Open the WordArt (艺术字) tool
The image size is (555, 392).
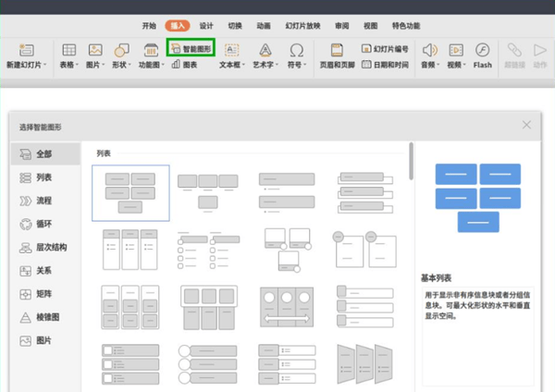(x=265, y=50)
